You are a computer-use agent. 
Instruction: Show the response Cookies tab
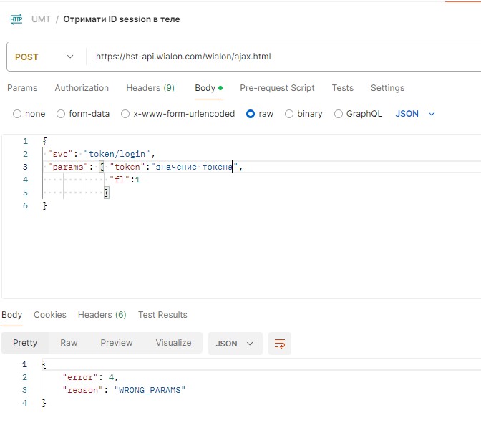tap(50, 315)
